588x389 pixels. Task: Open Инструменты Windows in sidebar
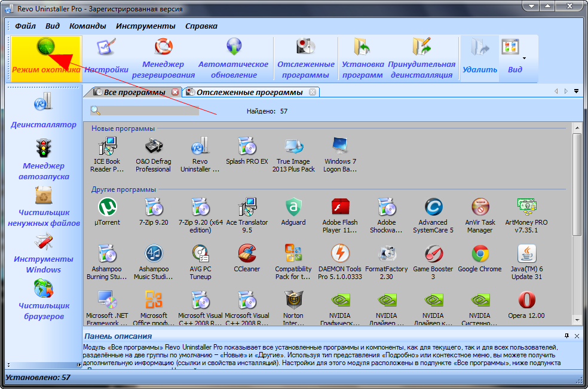pos(44,253)
